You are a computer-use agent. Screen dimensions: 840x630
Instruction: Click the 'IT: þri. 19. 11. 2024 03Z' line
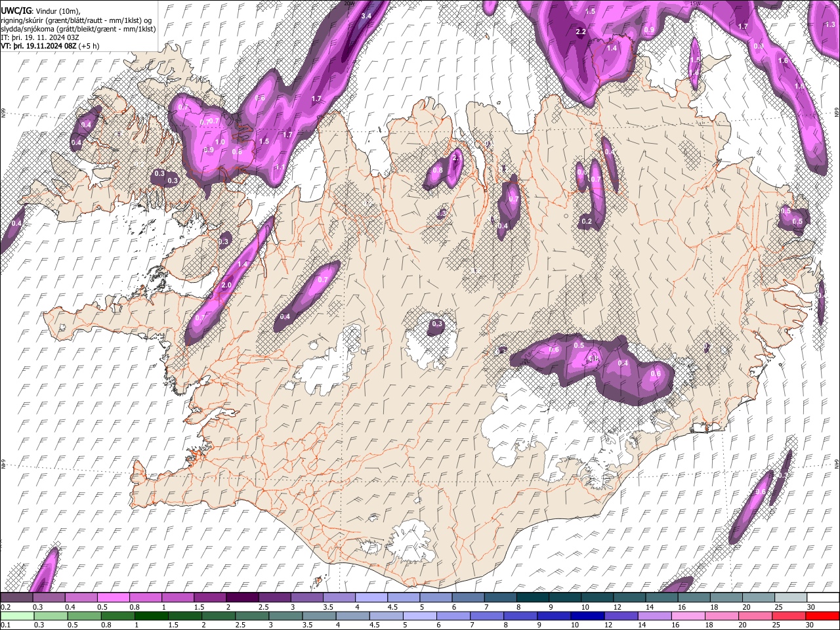tap(40, 37)
